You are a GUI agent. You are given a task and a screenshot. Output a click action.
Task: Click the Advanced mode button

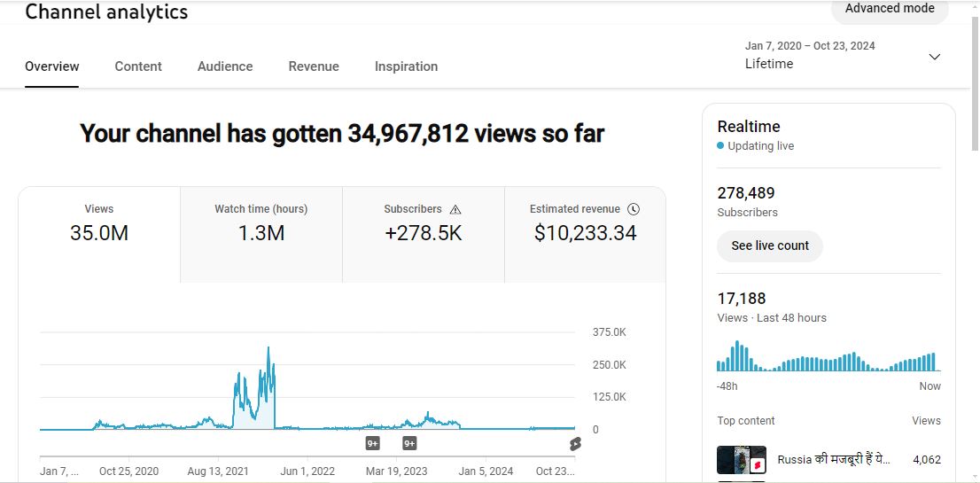tap(889, 9)
